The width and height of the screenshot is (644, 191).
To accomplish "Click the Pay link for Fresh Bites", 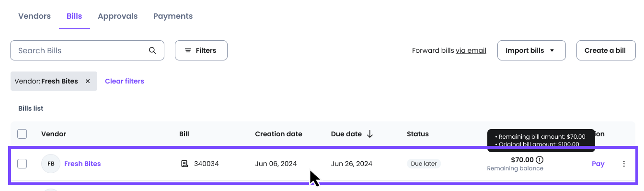I will 598,164.
